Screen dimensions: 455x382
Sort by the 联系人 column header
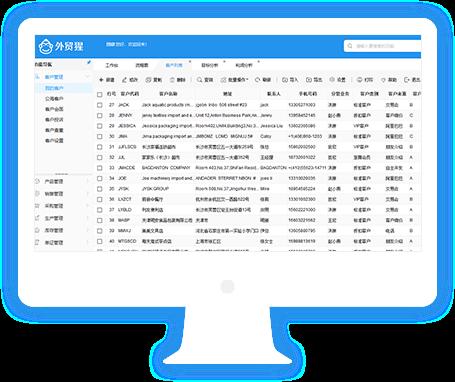point(273,94)
